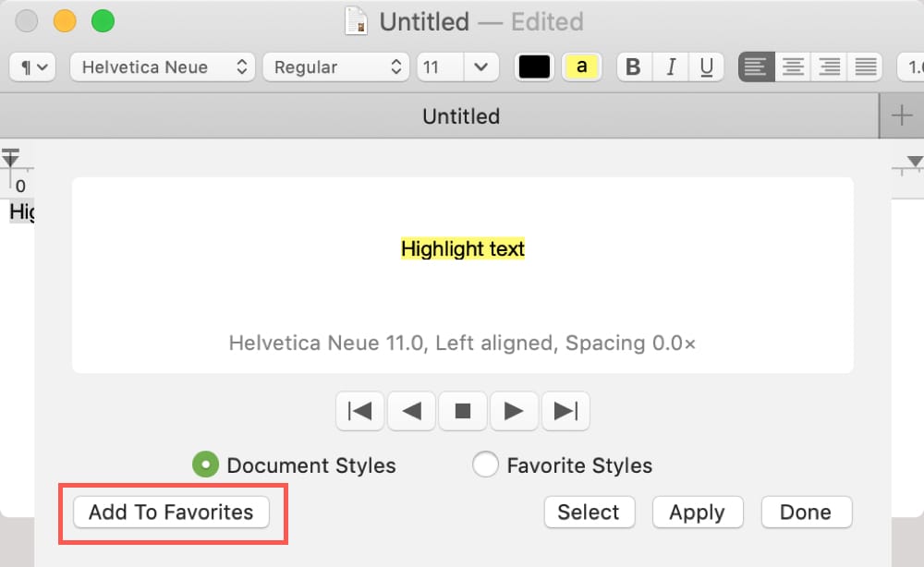Open black text color swatch
The height and width of the screenshot is (567, 924).
(534, 67)
